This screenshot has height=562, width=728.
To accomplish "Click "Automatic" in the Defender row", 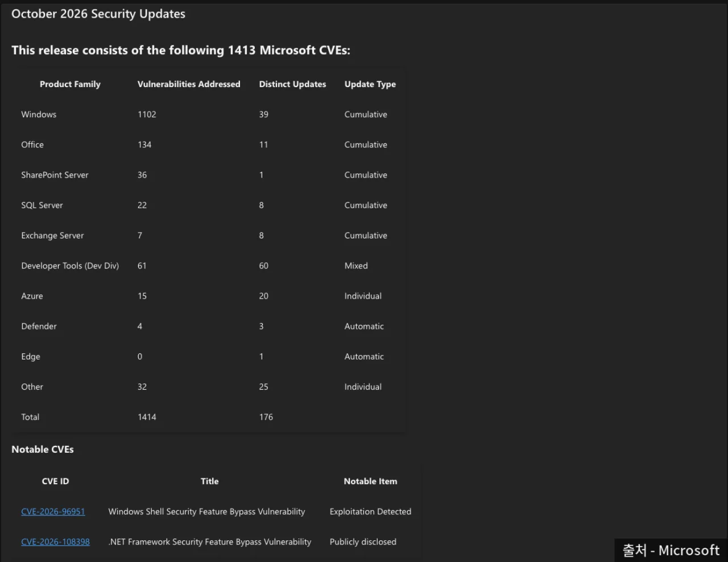I will click(x=364, y=326).
